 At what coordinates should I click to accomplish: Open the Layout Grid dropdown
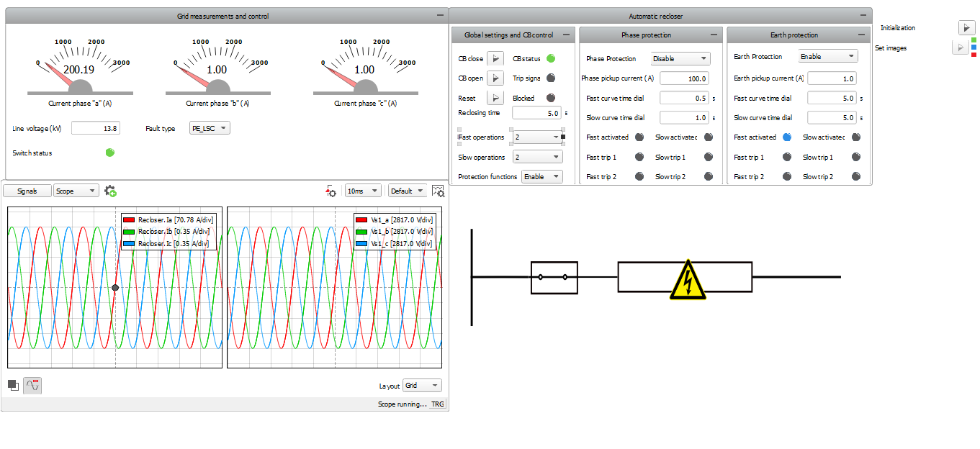click(422, 386)
